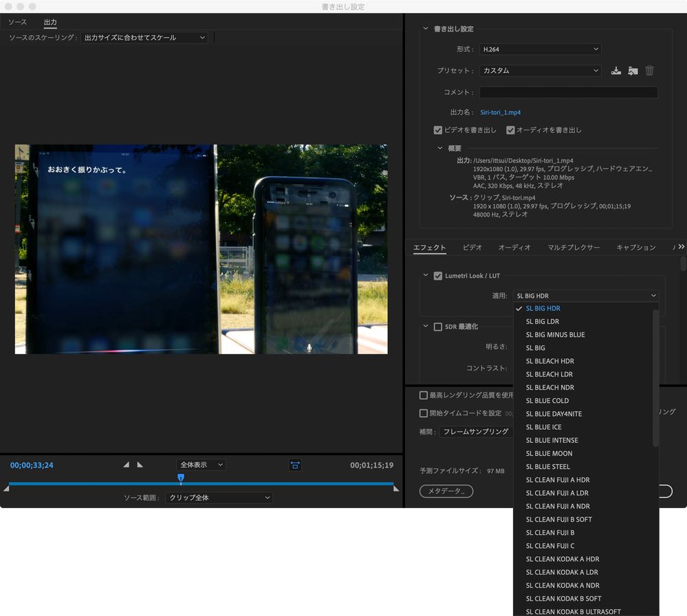Switch to the 出力 tab
Viewport: 687px width, 616px height.
[50, 22]
